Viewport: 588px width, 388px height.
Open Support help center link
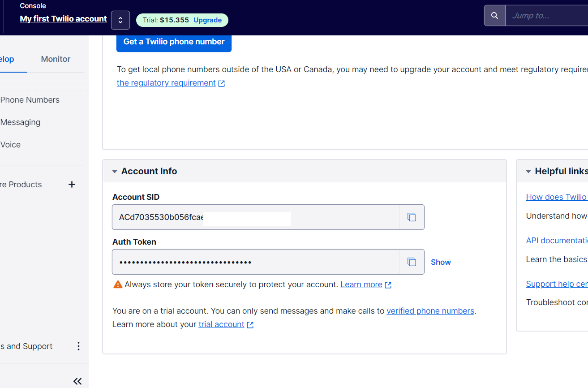pyautogui.click(x=557, y=284)
